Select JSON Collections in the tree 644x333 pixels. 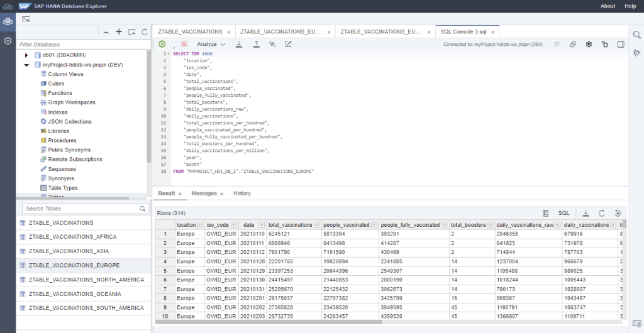click(x=70, y=121)
